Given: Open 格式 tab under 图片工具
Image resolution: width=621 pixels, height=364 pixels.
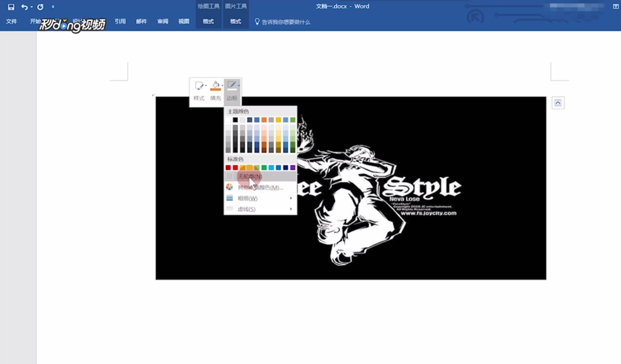Looking at the screenshot, I should click(x=236, y=21).
